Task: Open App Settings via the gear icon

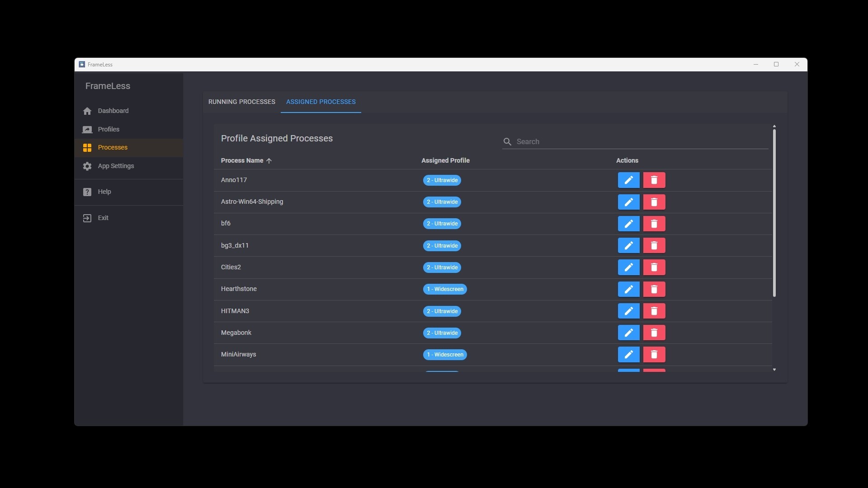Action: click(x=87, y=166)
